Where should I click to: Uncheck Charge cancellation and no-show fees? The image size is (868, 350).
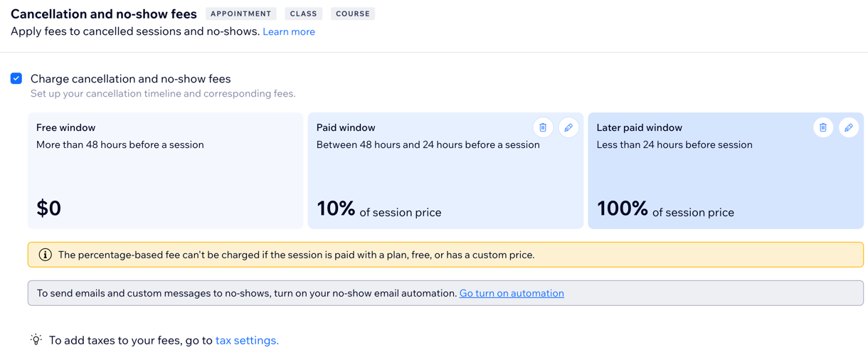tap(16, 78)
